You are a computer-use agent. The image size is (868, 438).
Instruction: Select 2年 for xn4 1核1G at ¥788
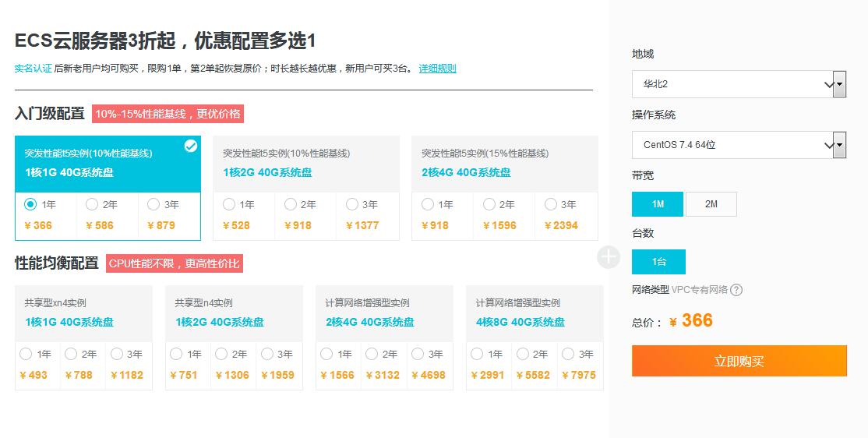click(x=71, y=354)
